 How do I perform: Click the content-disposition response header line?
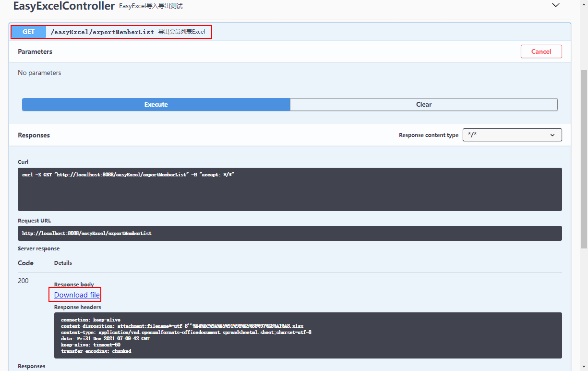[x=182, y=325]
